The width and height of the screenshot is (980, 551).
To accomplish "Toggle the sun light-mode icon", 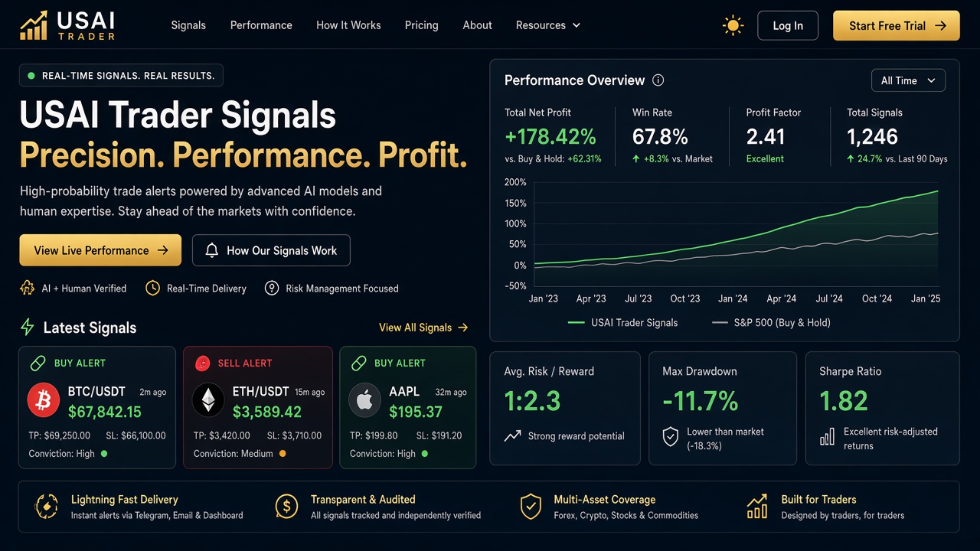I will pyautogui.click(x=733, y=26).
